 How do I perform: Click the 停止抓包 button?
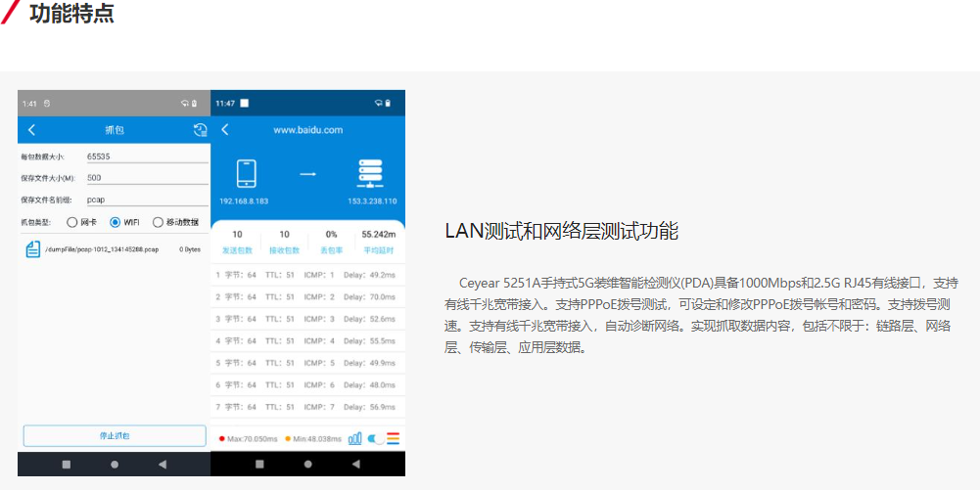tap(115, 435)
